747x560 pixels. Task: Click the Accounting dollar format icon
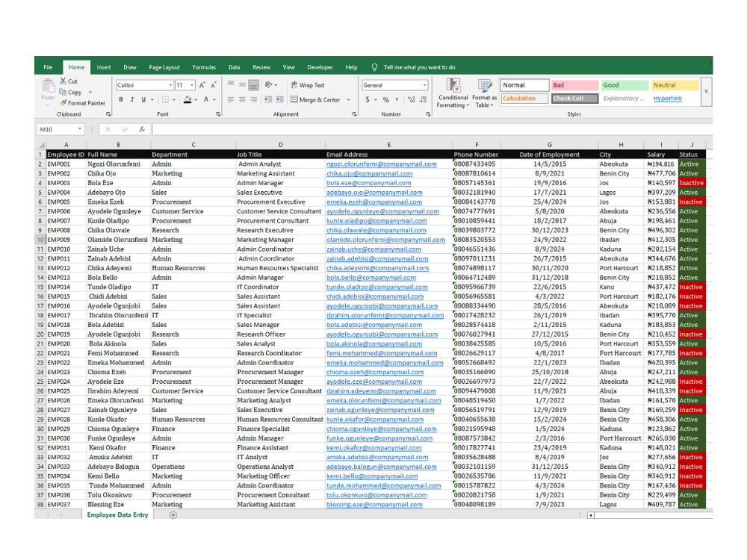tap(368, 99)
